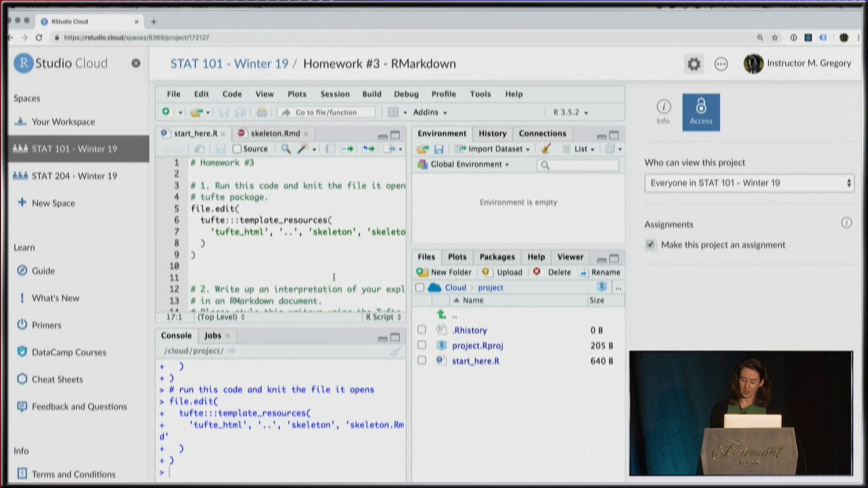The width and height of the screenshot is (868, 488).
Task: Check the box next to start_here.R
Action: [x=422, y=360]
